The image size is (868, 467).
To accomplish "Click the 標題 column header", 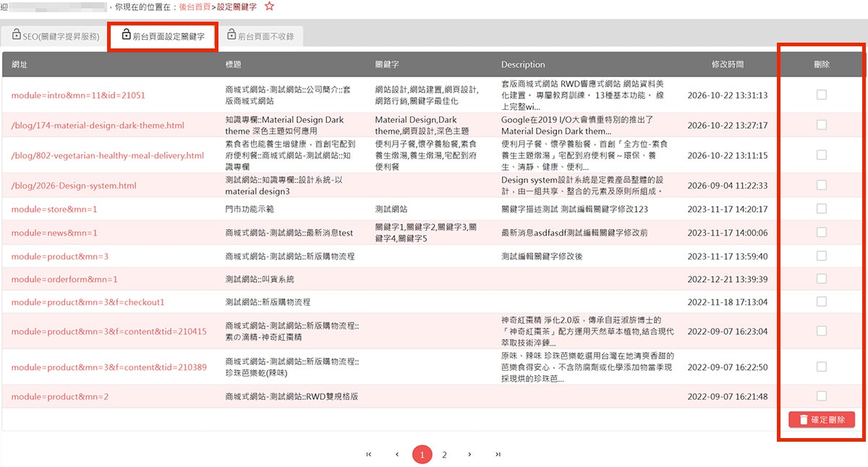I will pos(233,64).
